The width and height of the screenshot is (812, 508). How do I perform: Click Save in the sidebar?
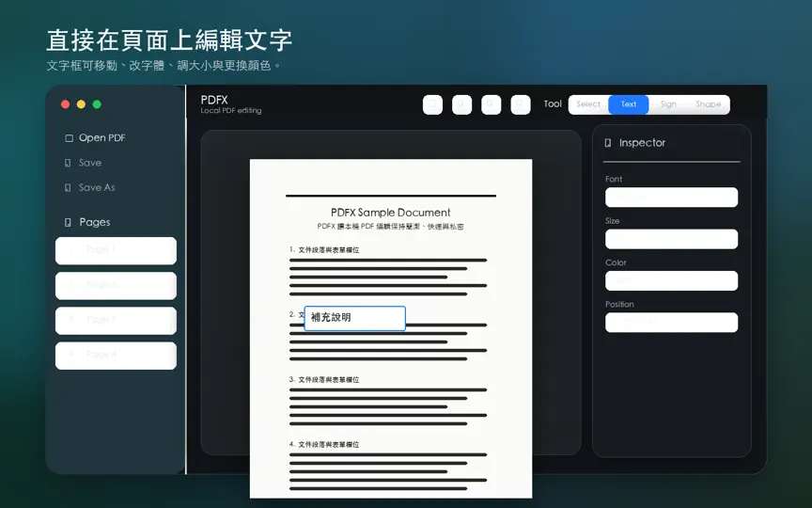tap(83, 163)
